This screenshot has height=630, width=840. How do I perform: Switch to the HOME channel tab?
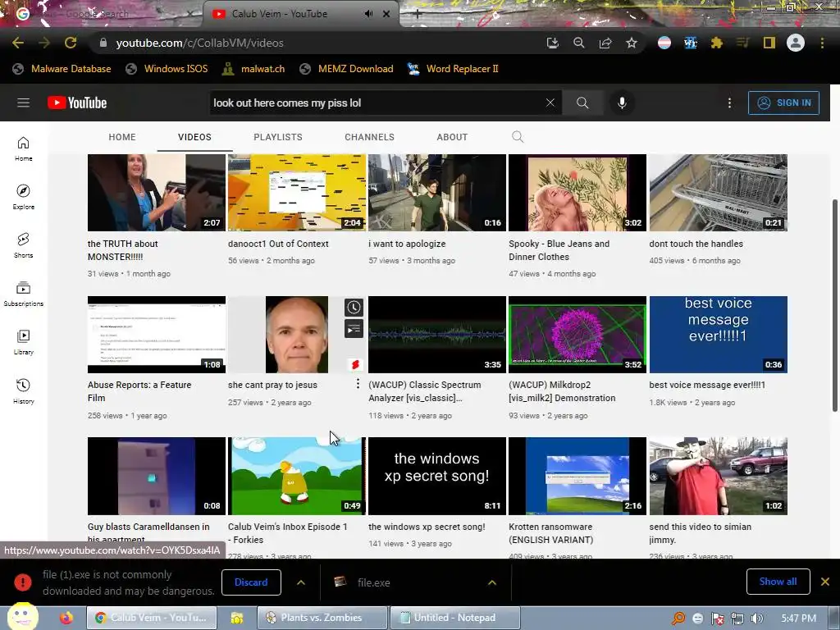click(x=122, y=137)
